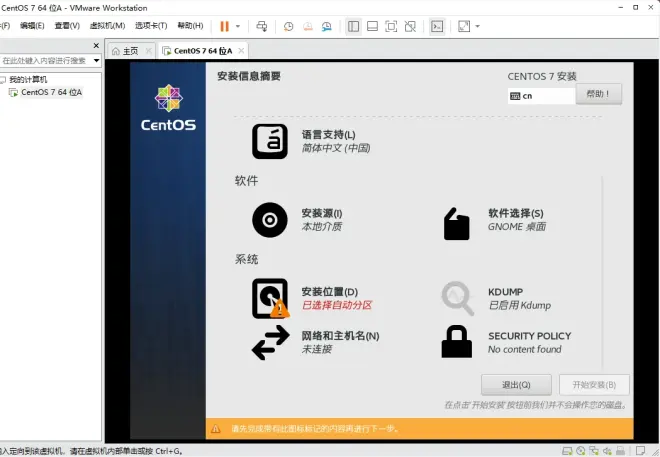
Task: Open the 帮助(H) menu
Action: coord(190,26)
